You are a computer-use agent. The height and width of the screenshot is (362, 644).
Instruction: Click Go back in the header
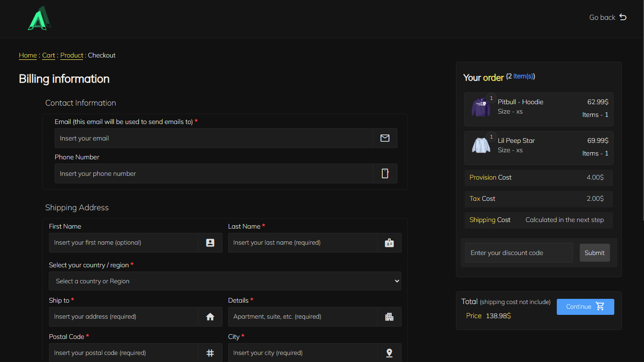(x=607, y=17)
